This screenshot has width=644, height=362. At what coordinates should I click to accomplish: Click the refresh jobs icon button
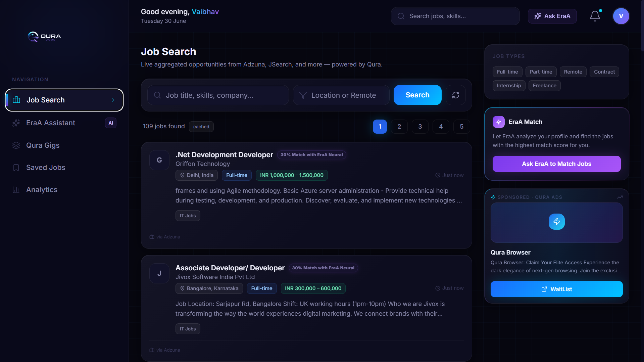[x=455, y=95]
